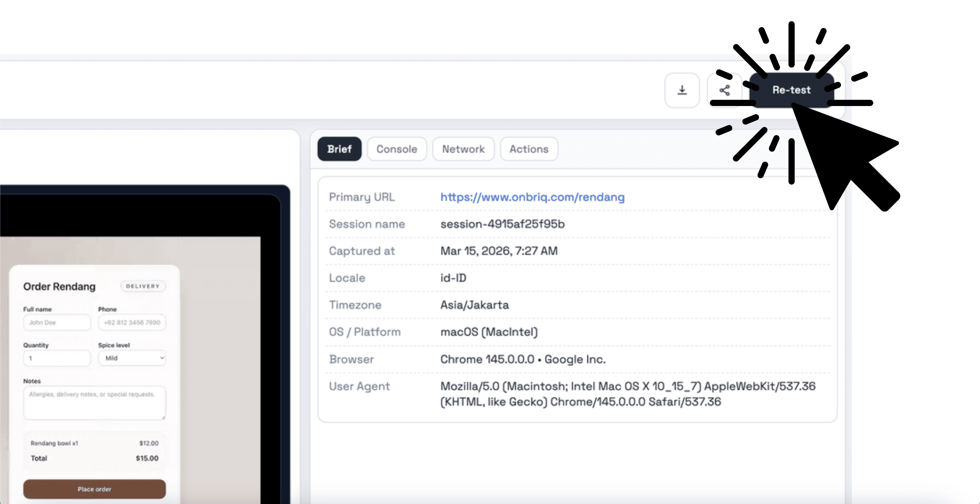Click the Asia/Jakarta timezone value
This screenshot has width=980, height=504.
474,305
